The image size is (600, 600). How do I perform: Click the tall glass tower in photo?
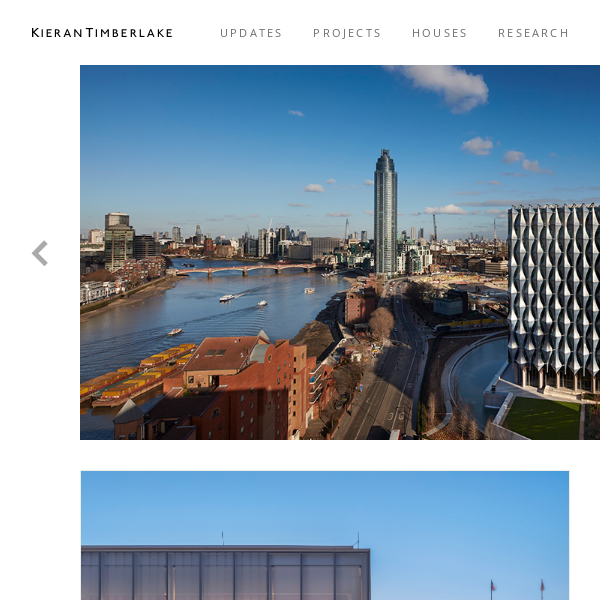[385, 212]
